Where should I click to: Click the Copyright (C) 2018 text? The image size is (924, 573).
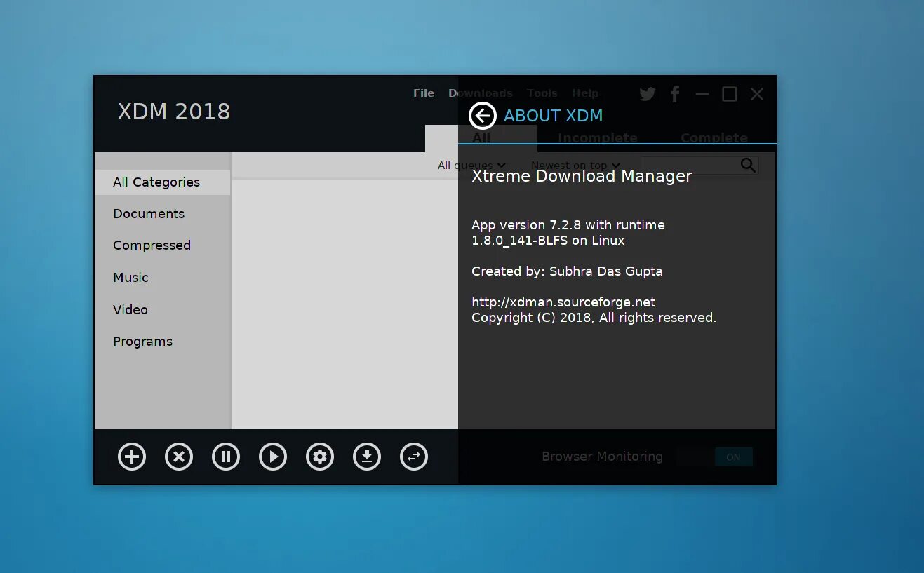coord(594,318)
